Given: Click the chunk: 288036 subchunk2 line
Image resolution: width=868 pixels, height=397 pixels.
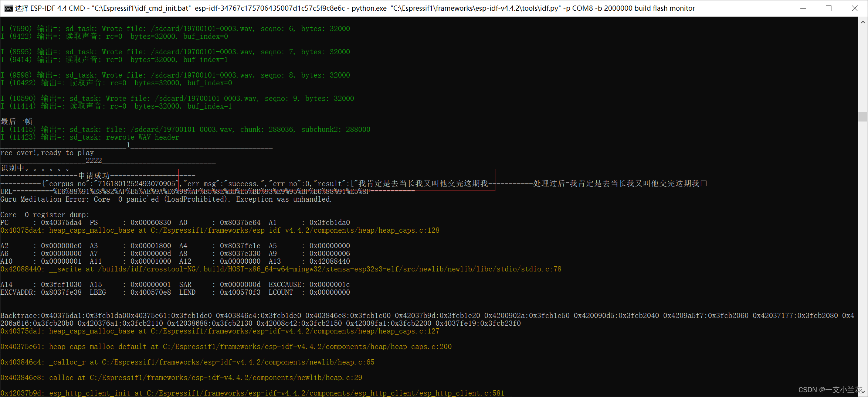Looking at the screenshot, I should click(185, 129).
